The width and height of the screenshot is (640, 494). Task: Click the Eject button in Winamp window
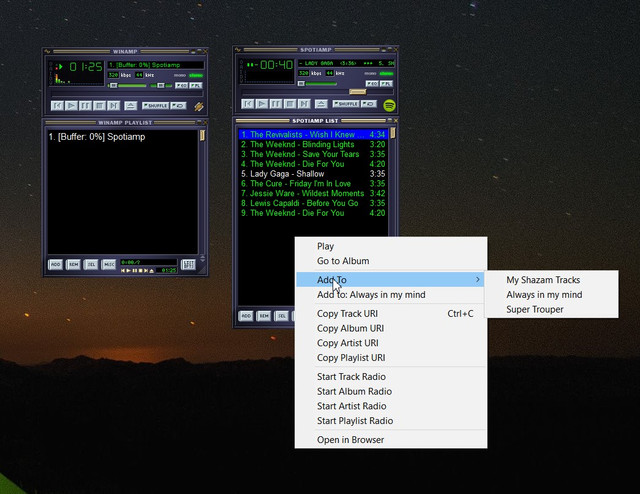coord(130,106)
